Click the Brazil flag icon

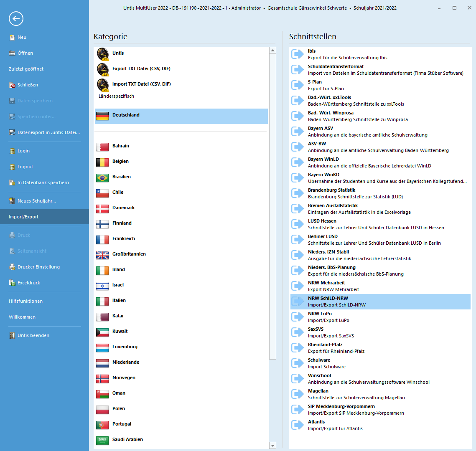coord(102,178)
